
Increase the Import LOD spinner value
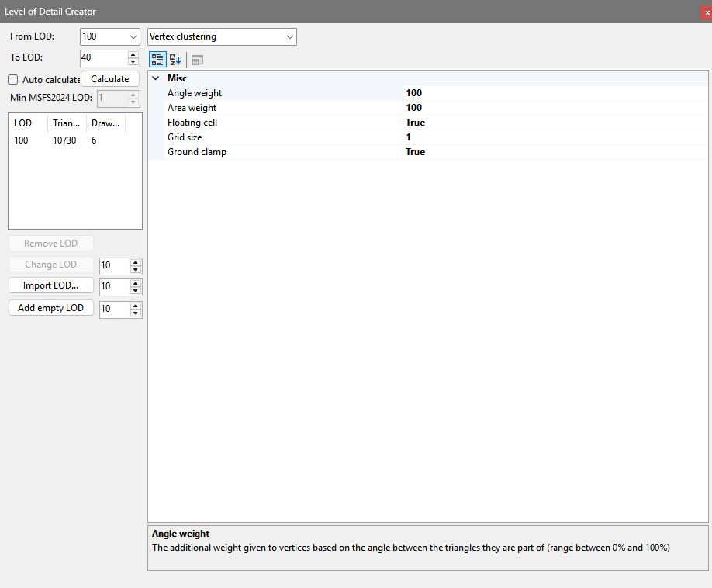[136, 283]
